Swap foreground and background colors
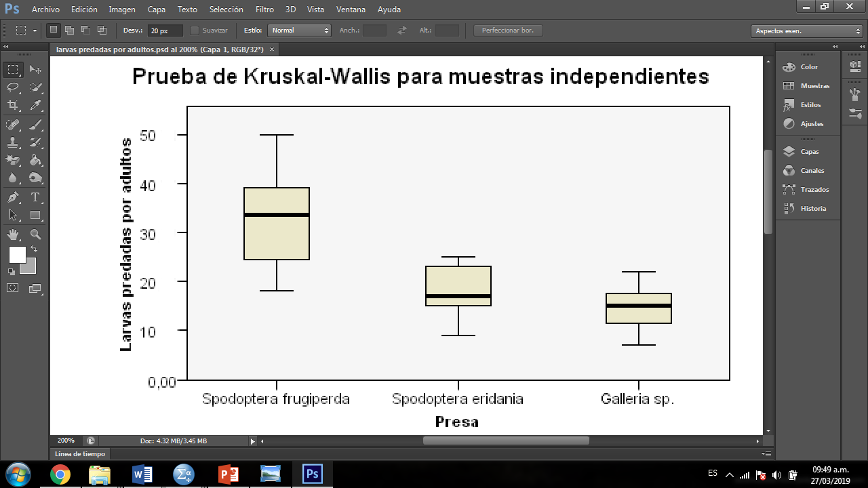Screen dimensions: 868x488 click(34, 249)
